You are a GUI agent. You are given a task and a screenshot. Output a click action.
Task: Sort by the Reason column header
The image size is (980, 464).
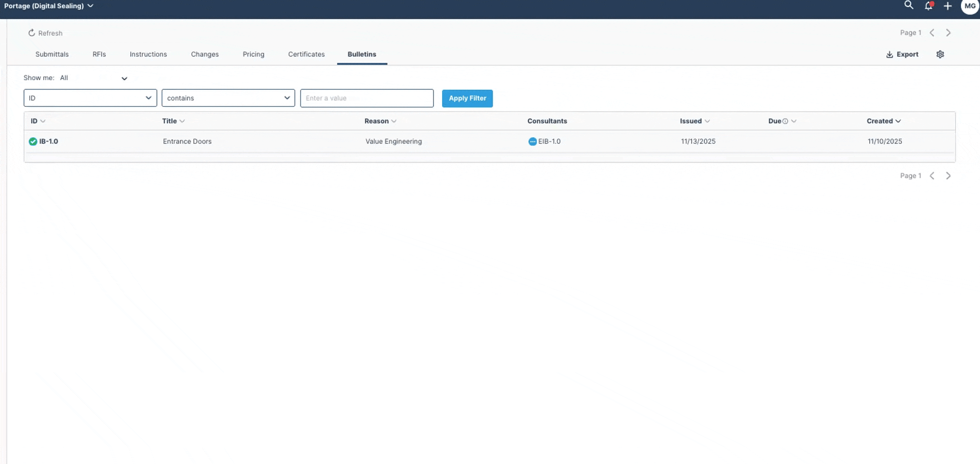point(380,121)
